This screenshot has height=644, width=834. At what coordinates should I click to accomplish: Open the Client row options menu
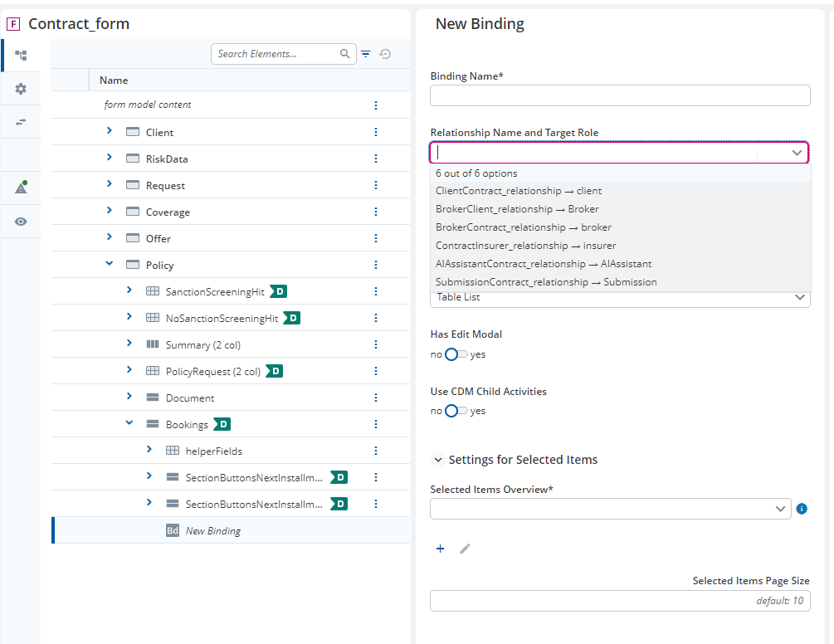tap(376, 132)
